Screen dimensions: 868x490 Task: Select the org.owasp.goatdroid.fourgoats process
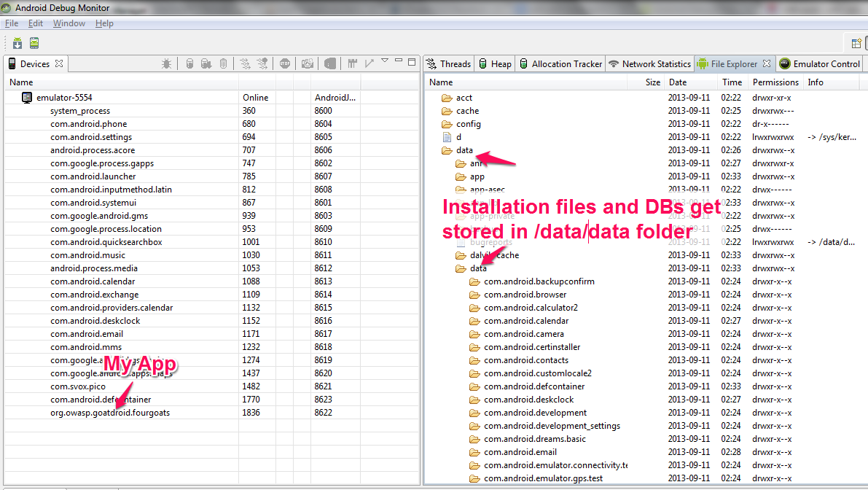tap(110, 413)
